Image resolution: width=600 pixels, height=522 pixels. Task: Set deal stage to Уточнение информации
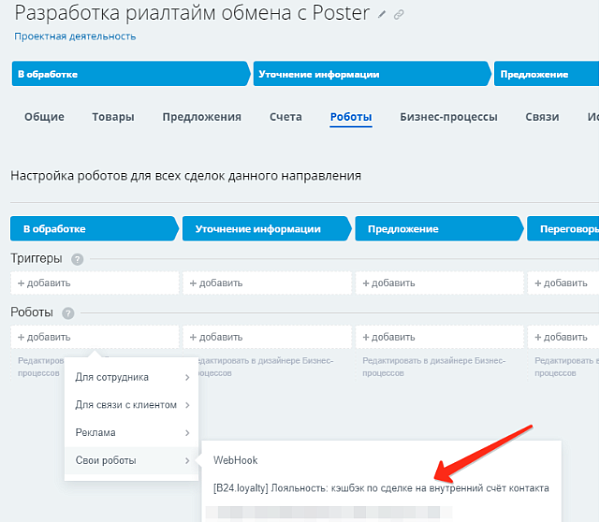click(x=371, y=74)
